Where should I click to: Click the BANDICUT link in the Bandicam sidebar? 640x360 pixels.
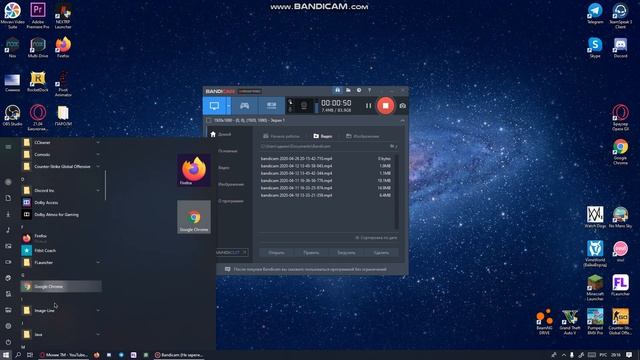coord(231,253)
